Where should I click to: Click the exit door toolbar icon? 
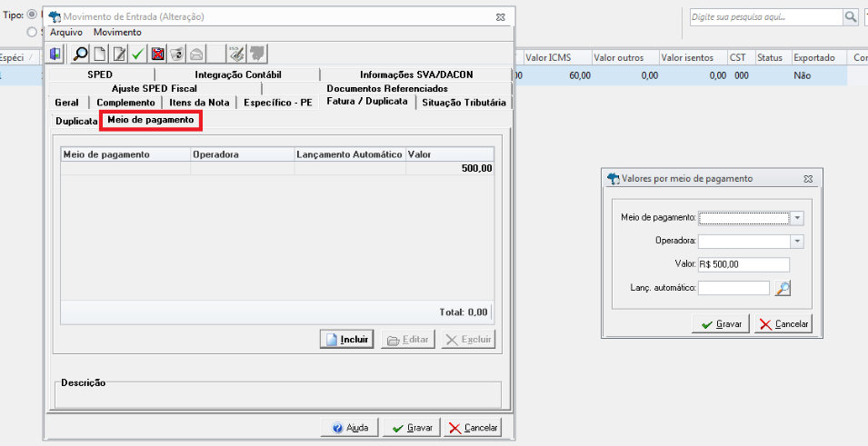pyautogui.click(x=55, y=55)
